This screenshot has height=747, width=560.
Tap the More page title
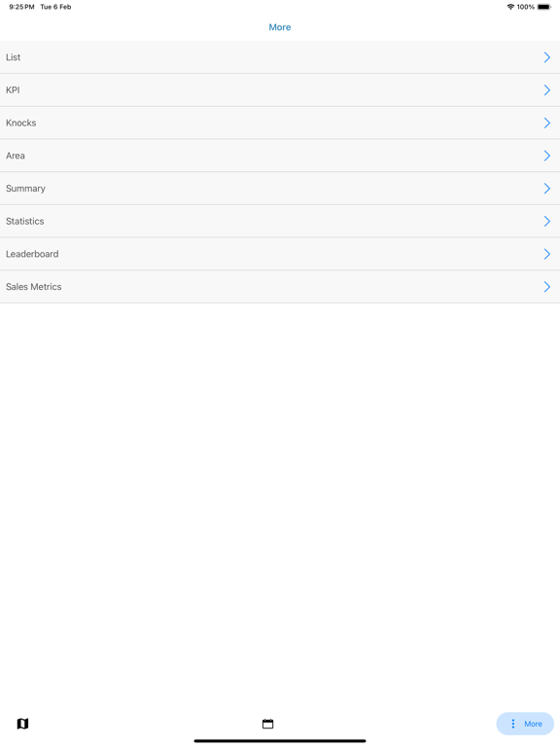click(x=280, y=27)
